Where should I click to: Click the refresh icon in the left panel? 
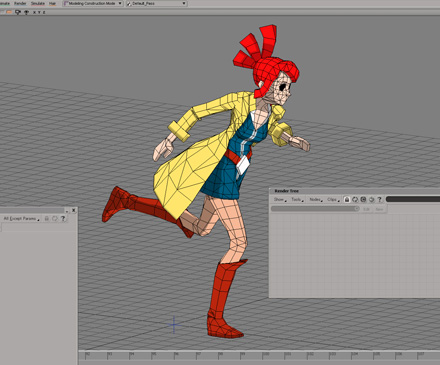(x=55, y=219)
